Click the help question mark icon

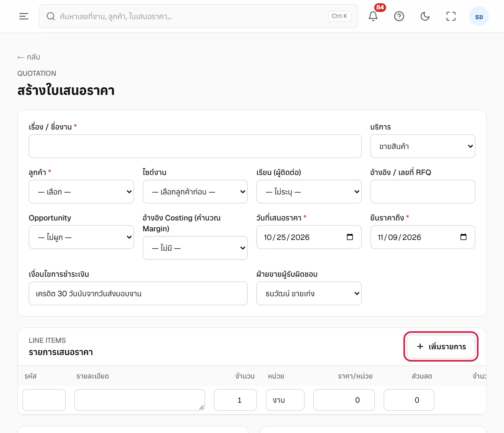click(x=399, y=16)
